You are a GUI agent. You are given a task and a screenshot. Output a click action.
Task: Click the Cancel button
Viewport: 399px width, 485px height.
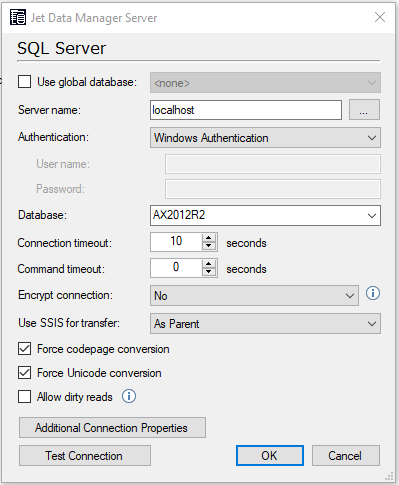pos(346,456)
